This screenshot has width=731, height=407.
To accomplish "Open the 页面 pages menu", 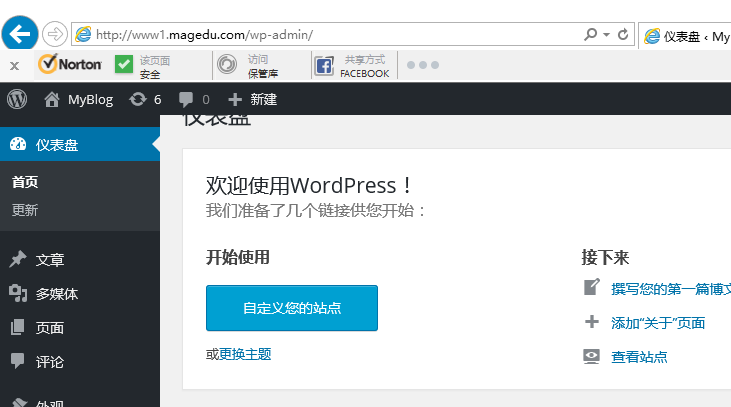I will pos(50,328).
